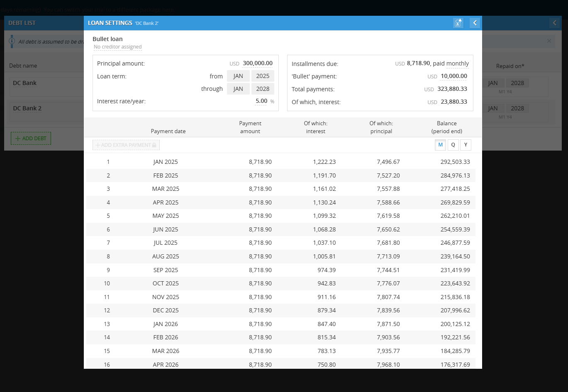Change the 'paid monthly' installment frequency
Screen dimensions: 568x392
click(457, 63)
